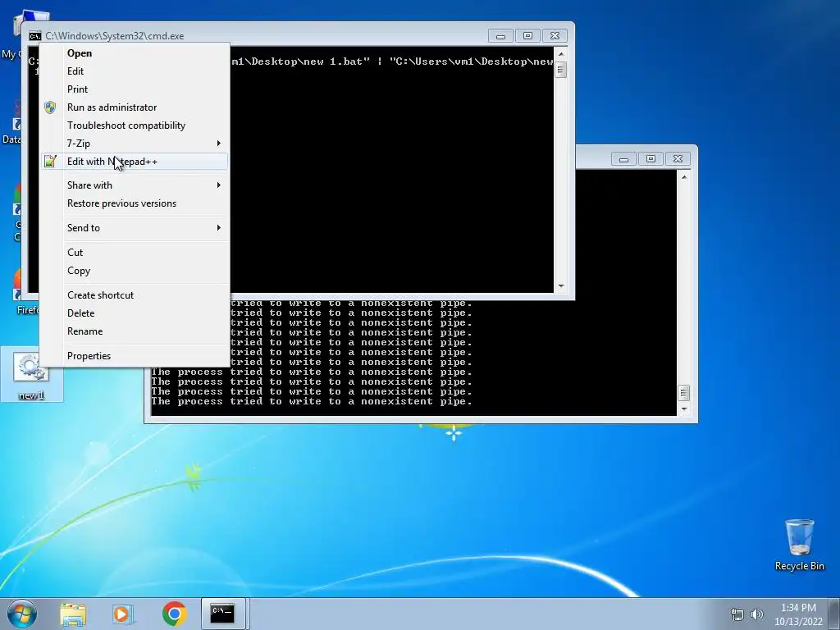Select the new 1 batch file desktop icon
The width and height of the screenshot is (840, 630).
[31, 375]
